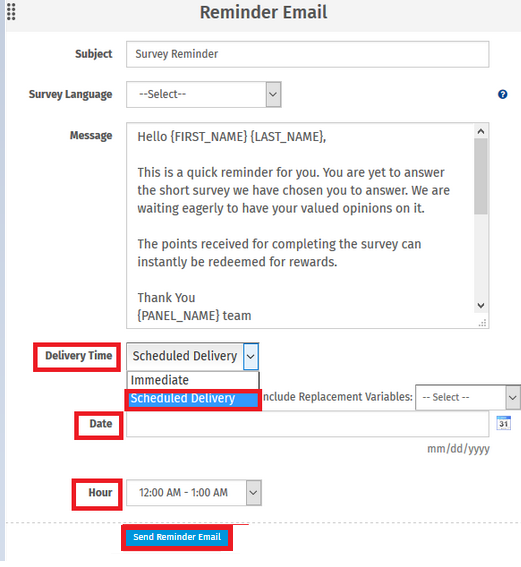Click the message box resize grip
Viewport: 521px width, 567px height.
[482, 323]
